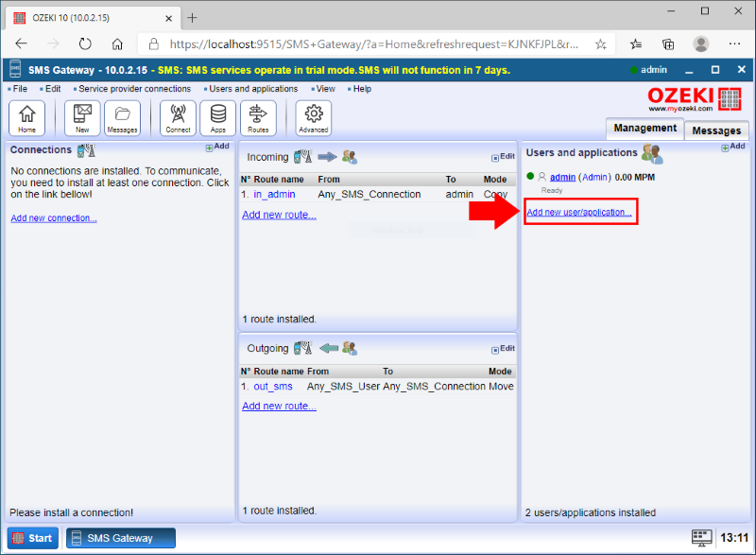Open the admin user link

(x=562, y=178)
